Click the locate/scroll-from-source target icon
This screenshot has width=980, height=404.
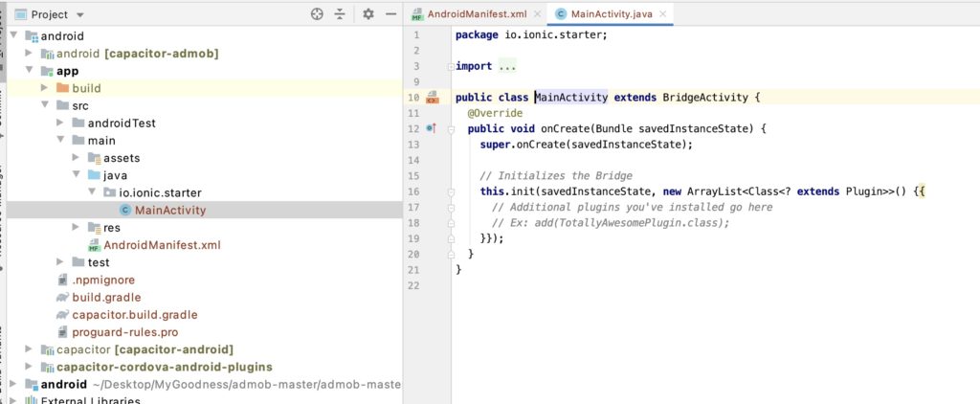(x=317, y=13)
